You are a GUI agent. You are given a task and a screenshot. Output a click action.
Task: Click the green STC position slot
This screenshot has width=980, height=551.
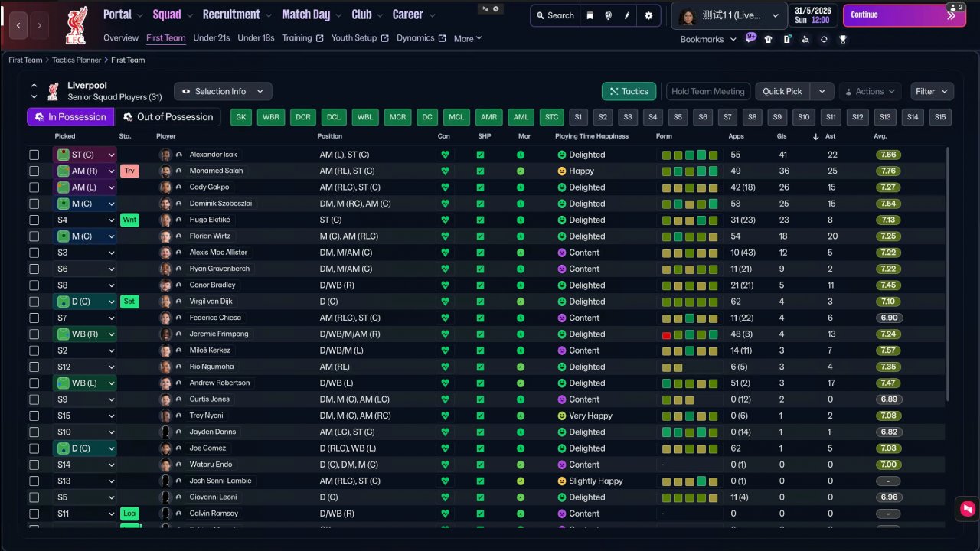551,117
